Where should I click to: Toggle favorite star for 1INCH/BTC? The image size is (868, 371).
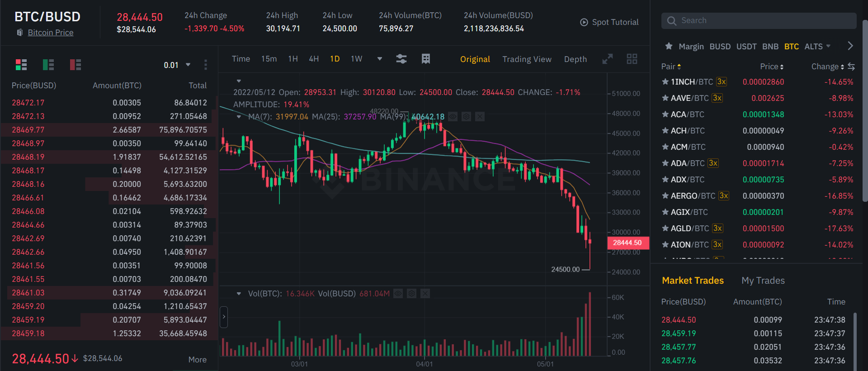(665, 82)
